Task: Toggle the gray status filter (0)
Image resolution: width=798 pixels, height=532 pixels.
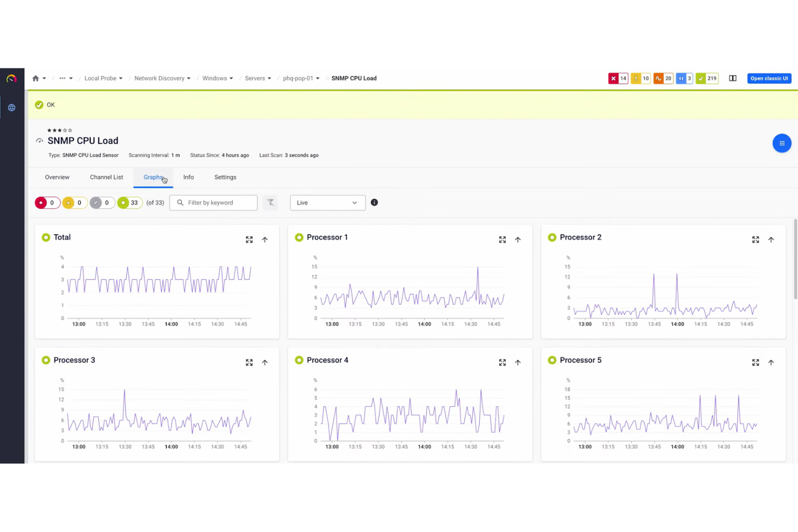Action: 102,203
